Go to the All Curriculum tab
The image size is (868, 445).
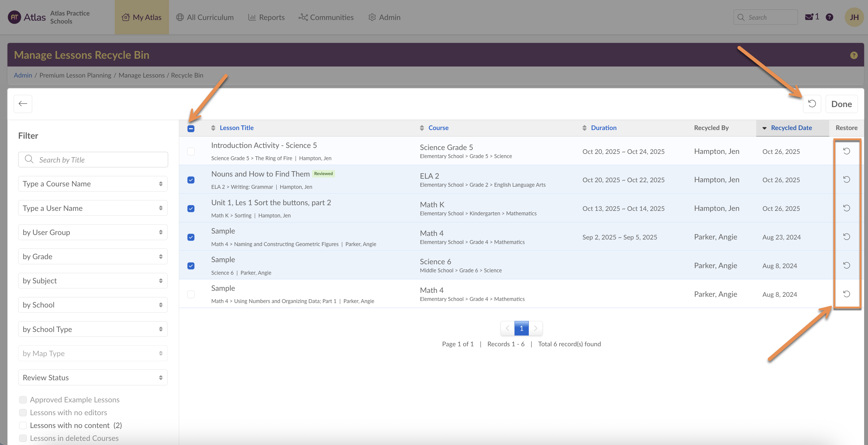pyautogui.click(x=205, y=17)
